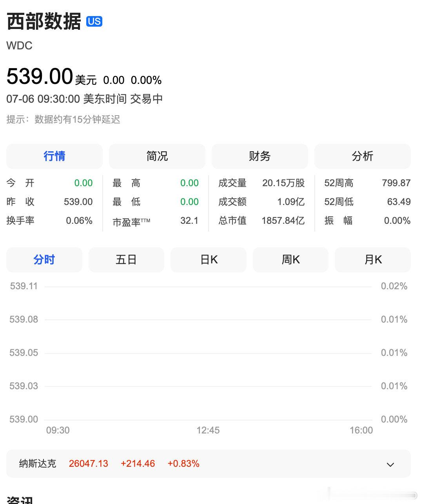Click the 振幅 value 0.00%
The image size is (421, 504).
click(397, 221)
